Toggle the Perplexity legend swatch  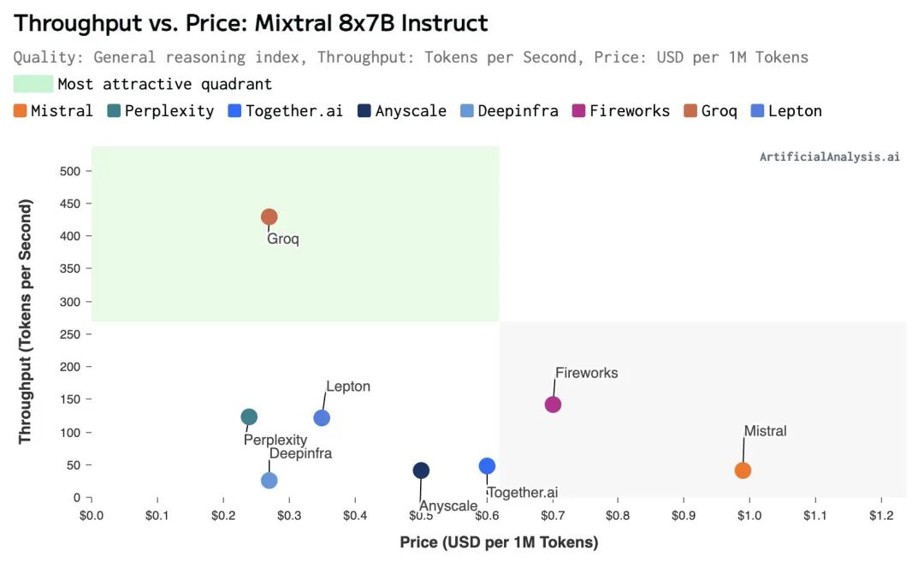click(x=115, y=110)
